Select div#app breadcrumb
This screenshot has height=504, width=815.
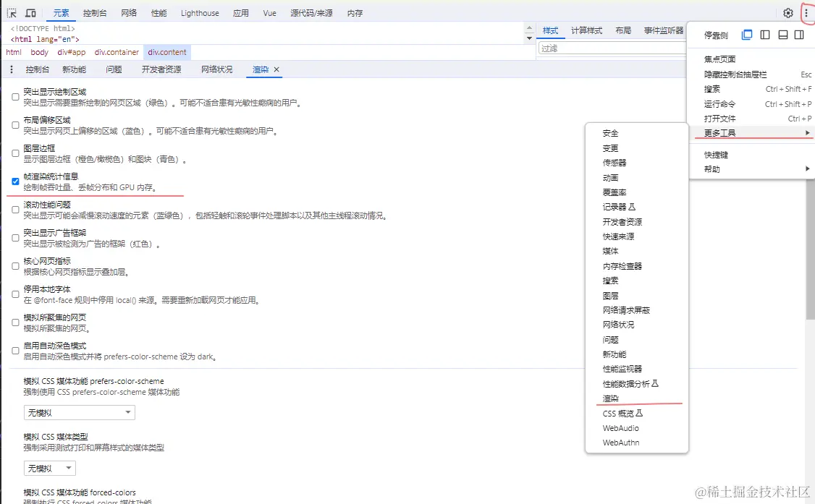coord(71,52)
